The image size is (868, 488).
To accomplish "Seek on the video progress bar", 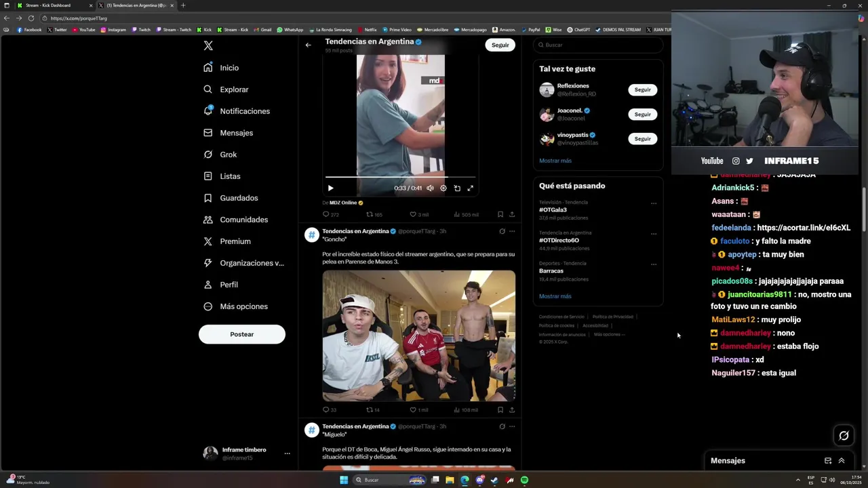I will (x=401, y=178).
